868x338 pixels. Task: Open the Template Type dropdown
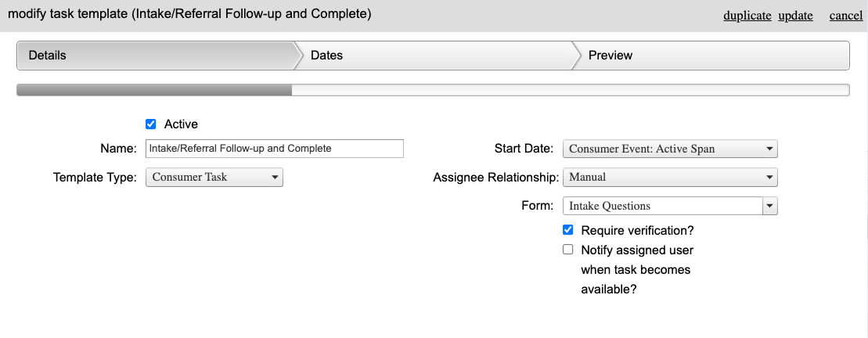click(x=214, y=178)
